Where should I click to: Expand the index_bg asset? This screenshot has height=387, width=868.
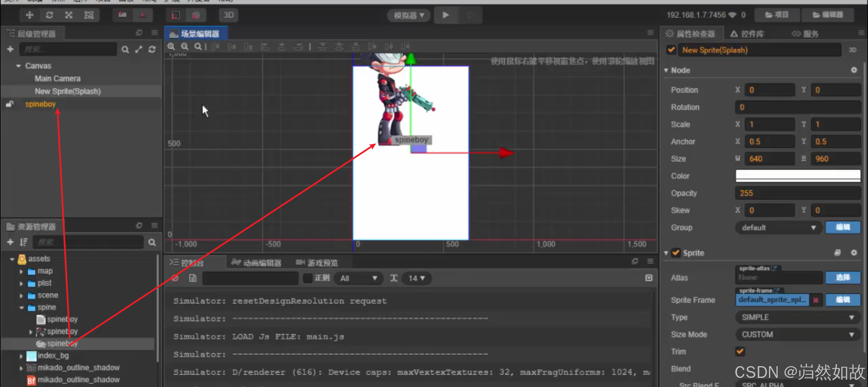pyautogui.click(x=21, y=356)
